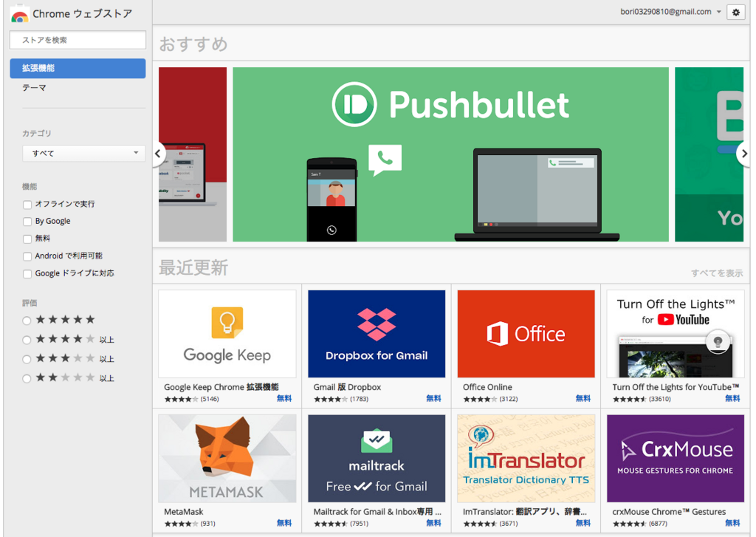Open Turn Off the Lights for YouTube title
Viewport: 756px width, 537px height.
676,387
